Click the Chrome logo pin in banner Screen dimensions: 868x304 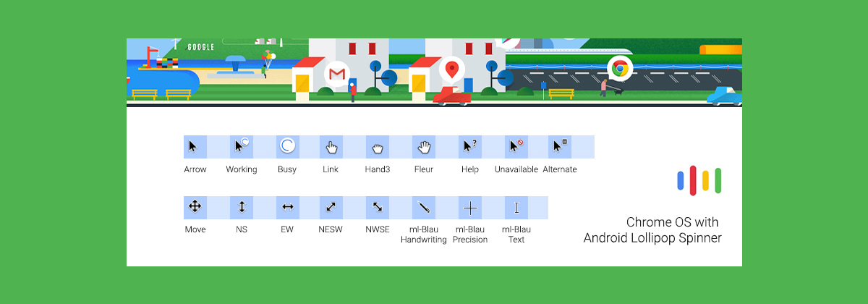pyautogui.click(x=619, y=70)
